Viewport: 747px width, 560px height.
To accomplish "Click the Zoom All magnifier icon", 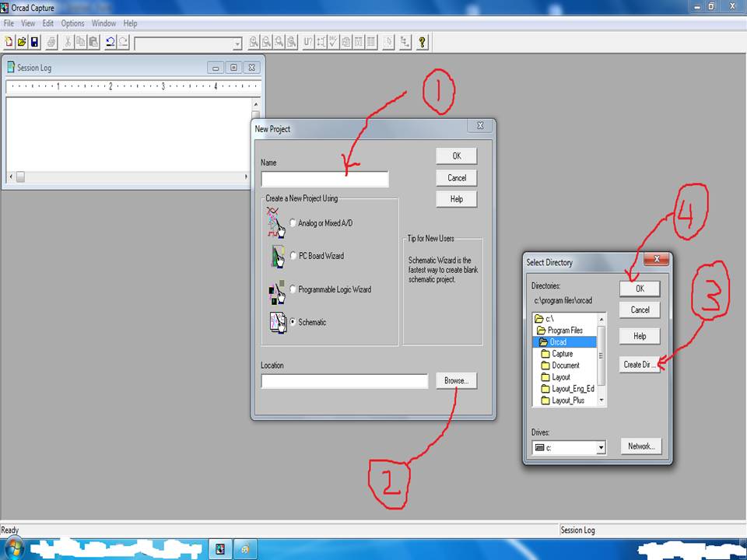I will [x=293, y=42].
